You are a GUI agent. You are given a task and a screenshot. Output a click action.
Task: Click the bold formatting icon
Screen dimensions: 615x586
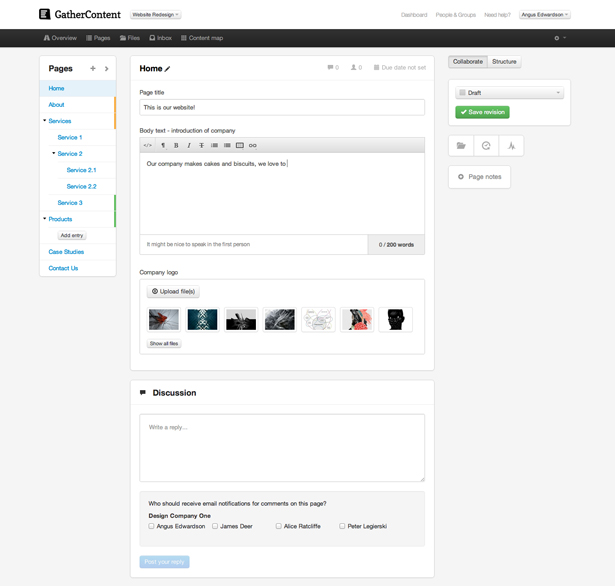tap(176, 145)
